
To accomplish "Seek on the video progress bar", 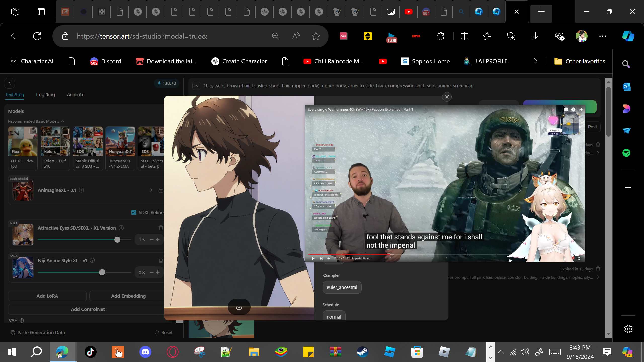I will click(x=445, y=254).
